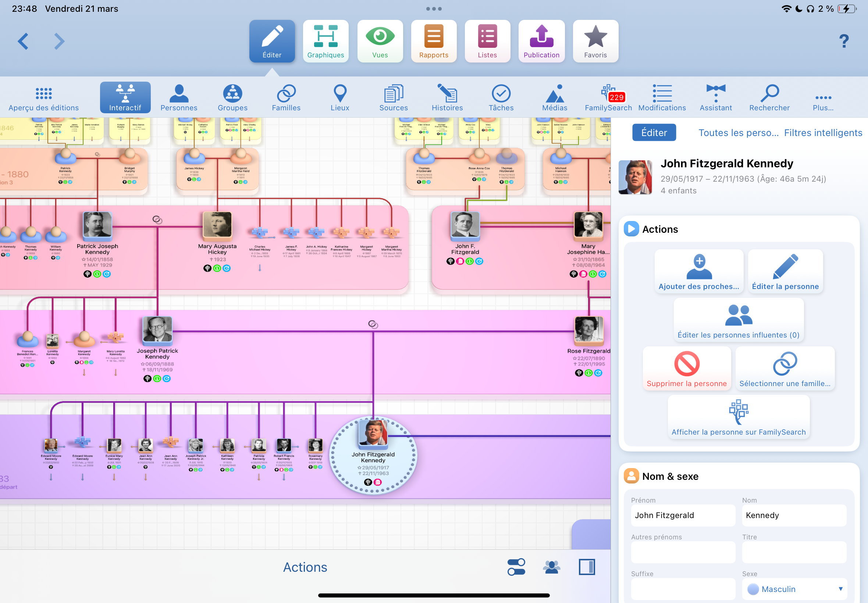Select Rose Fitzgerald in tree
The width and height of the screenshot is (868, 603).
click(x=589, y=331)
